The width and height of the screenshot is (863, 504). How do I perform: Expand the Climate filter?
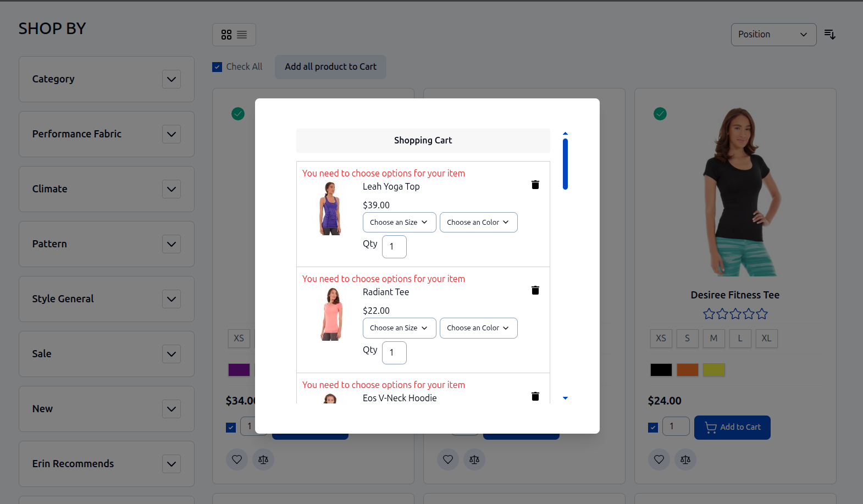pos(172,189)
